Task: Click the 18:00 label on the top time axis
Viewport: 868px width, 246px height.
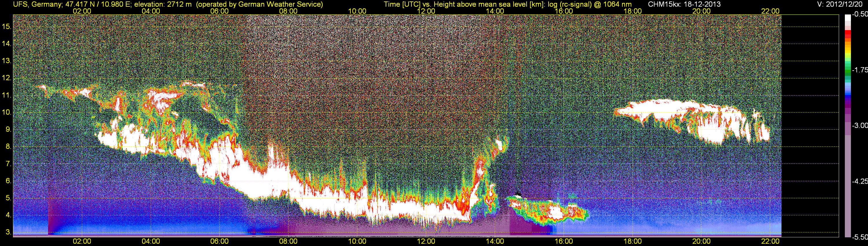Action: (x=632, y=11)
